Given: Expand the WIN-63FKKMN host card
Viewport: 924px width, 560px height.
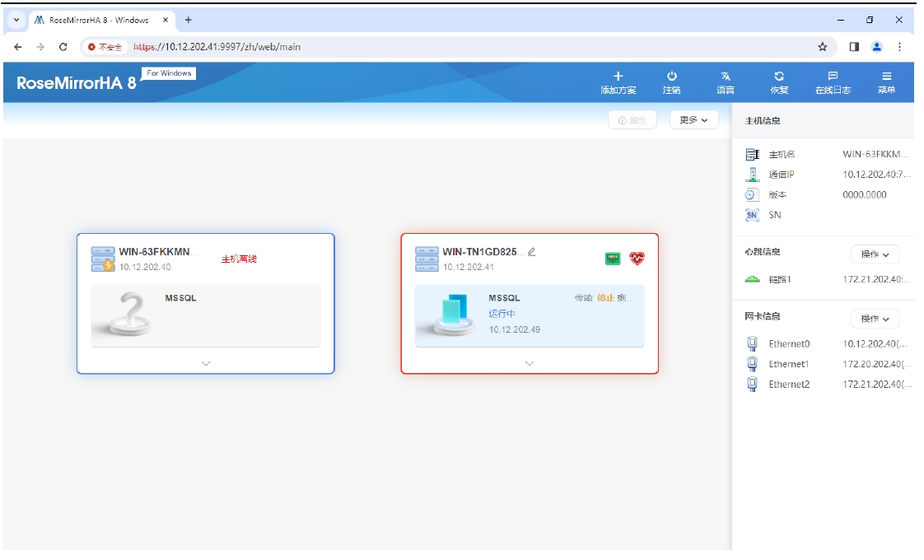Looking at the screenshot, I should coord(206,363).
